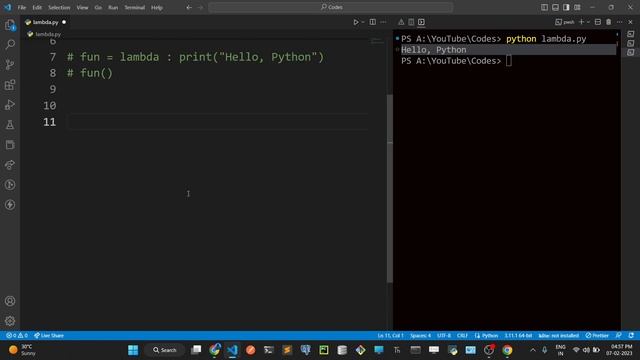Open the Edit menu

coord(37,7)
